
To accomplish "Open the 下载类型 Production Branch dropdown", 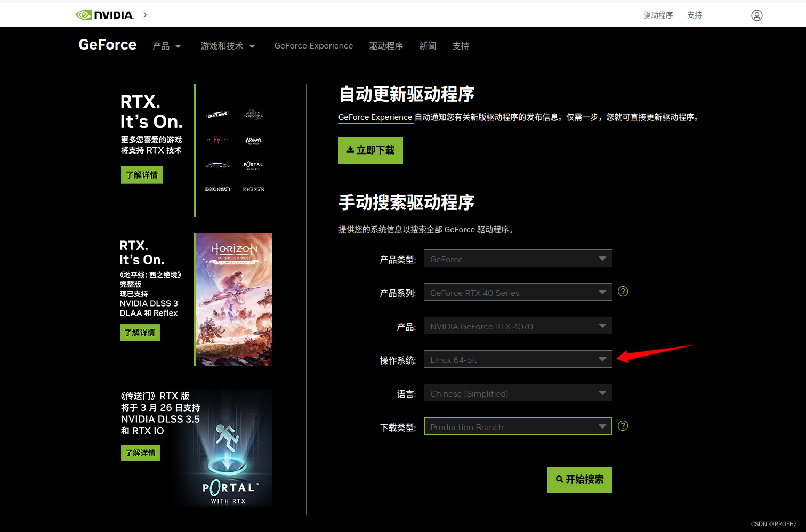I will (x=518, y=426).
